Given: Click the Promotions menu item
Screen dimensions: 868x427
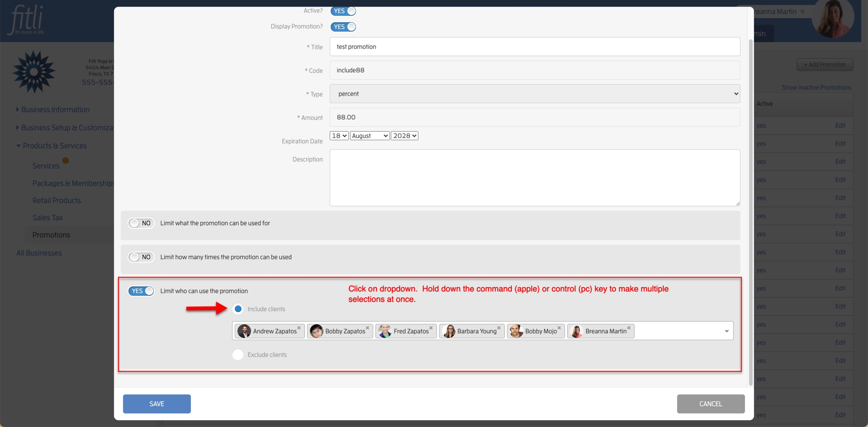Looking at the screenshot, I should click(52, 234).
